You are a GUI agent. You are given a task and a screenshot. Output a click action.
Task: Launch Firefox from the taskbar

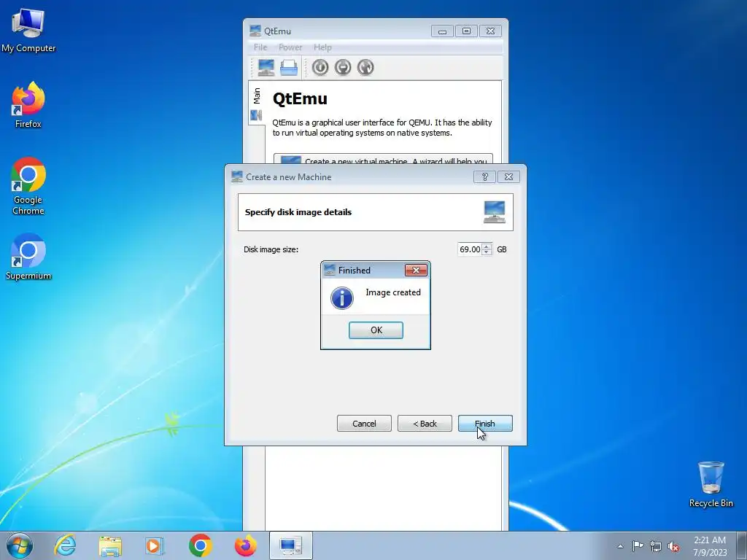[x=245, y=545]
